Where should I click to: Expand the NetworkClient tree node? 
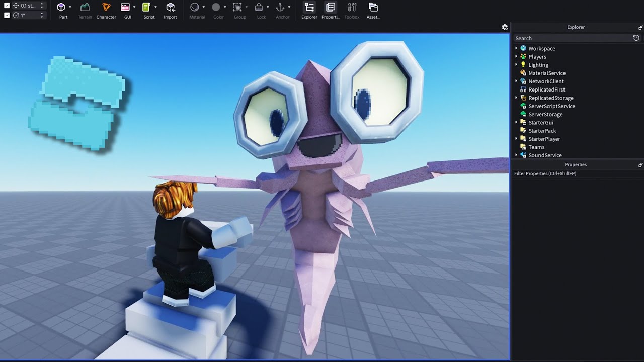[x=516, y=81]
